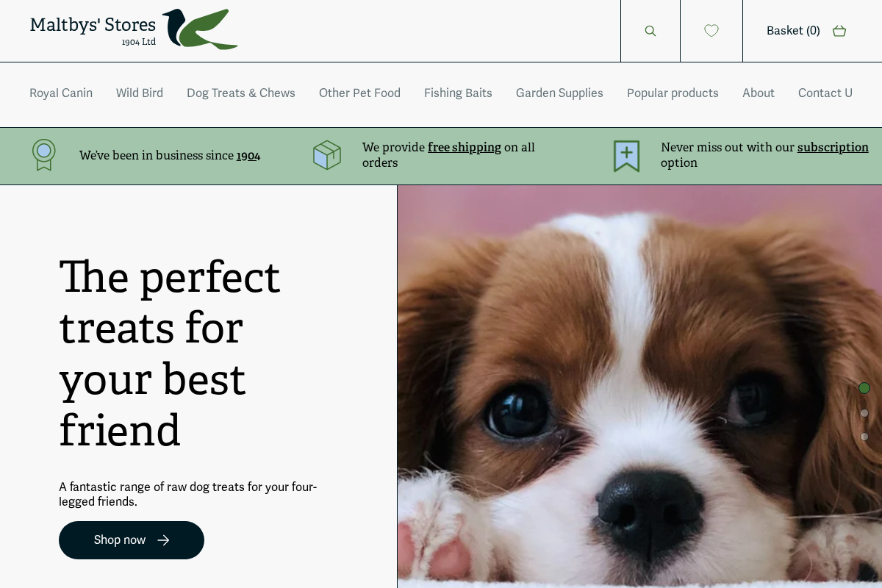Click the Maltbys' Stores bird logo
This screenshot has height=588, width=882.
[200, 29]
